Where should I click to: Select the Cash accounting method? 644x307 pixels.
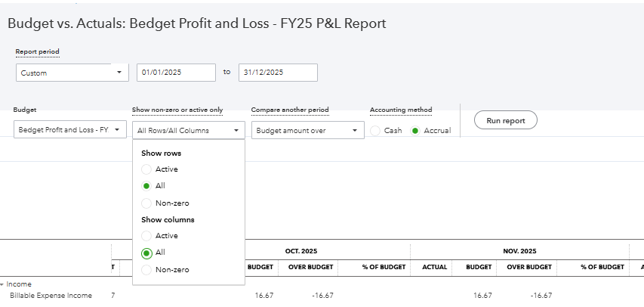click(x=376, y=131)
